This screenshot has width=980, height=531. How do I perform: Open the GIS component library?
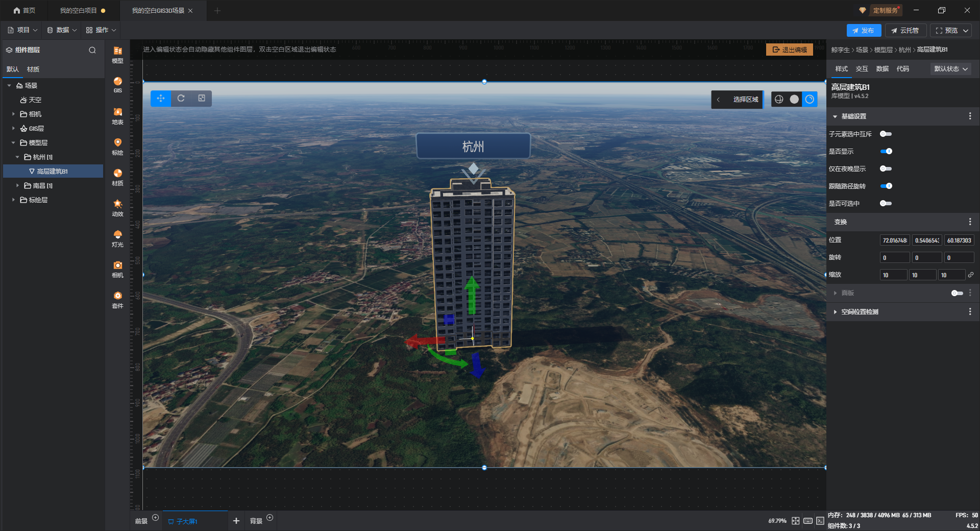[117, 85]
